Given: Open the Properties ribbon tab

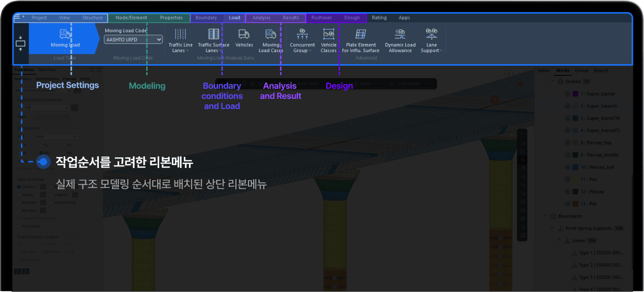Looking at the screenshot, I should [171, 18].
